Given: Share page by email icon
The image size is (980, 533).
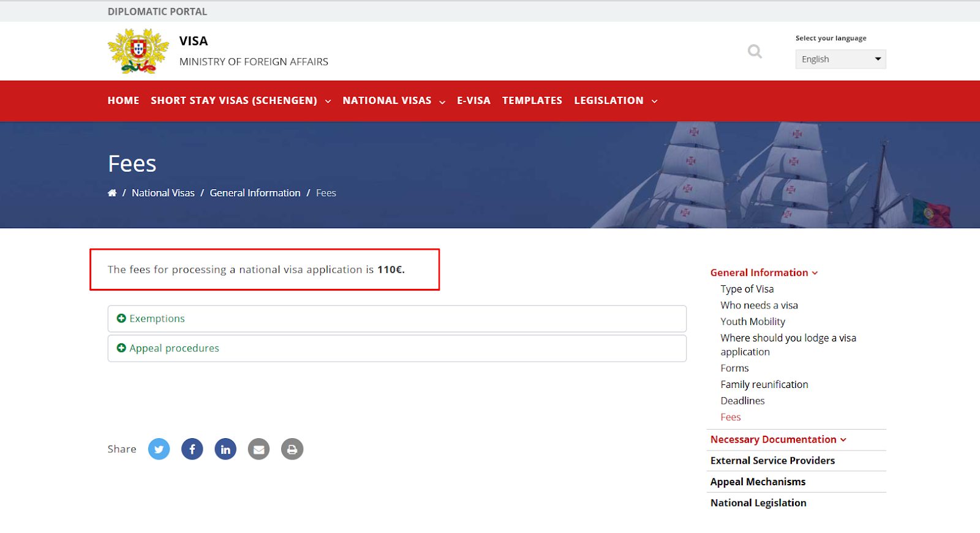Looking at the screenshot, I should [x=258, y=449].
